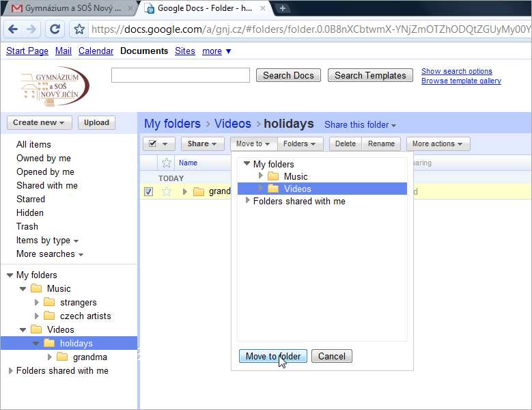Click the Music folder icon in Move dialog

[x=273, y=176]
